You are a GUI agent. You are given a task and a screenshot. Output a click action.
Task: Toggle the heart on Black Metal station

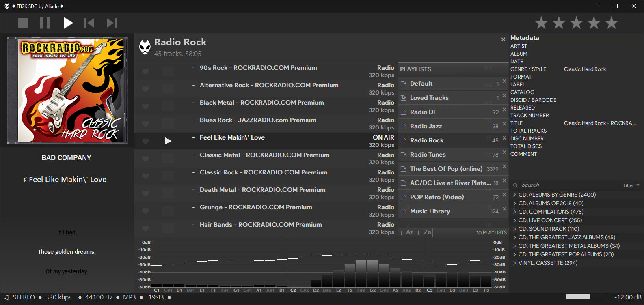coord(145,107)
